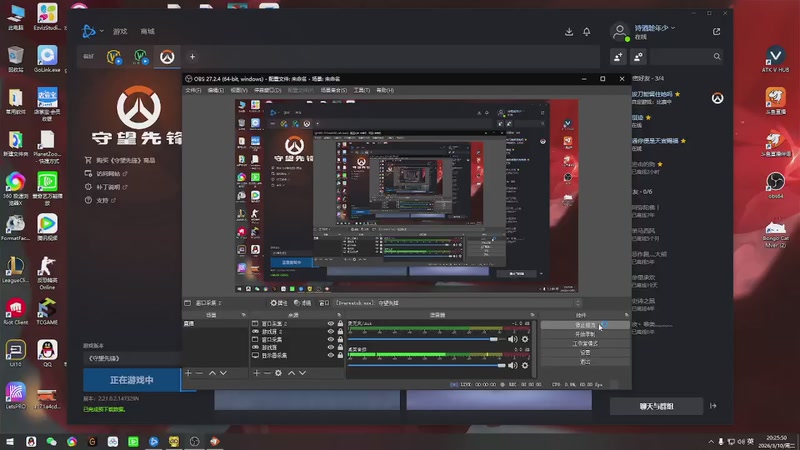800x450 pixels.
Task: Open the 补丁说明 patch notes link
Action: point(106,187)
